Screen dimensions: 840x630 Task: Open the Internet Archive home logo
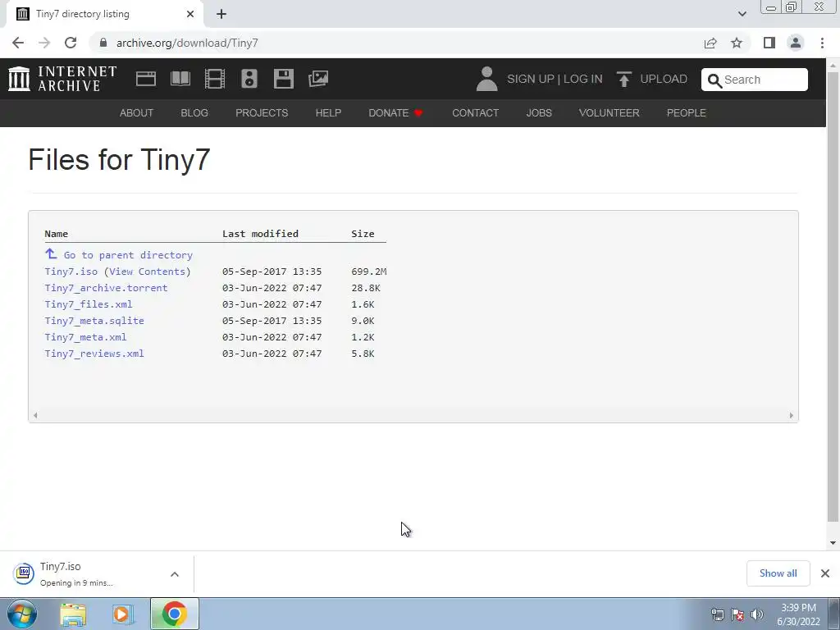point(62,79)
